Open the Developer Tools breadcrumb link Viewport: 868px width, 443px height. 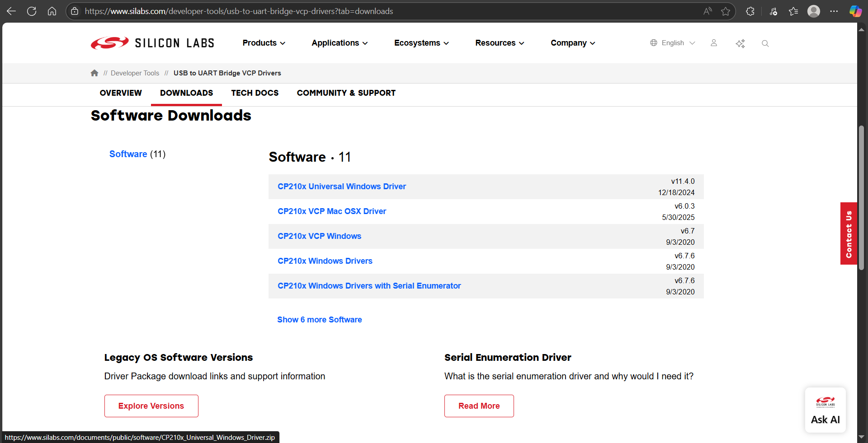[x=135, y=73]
